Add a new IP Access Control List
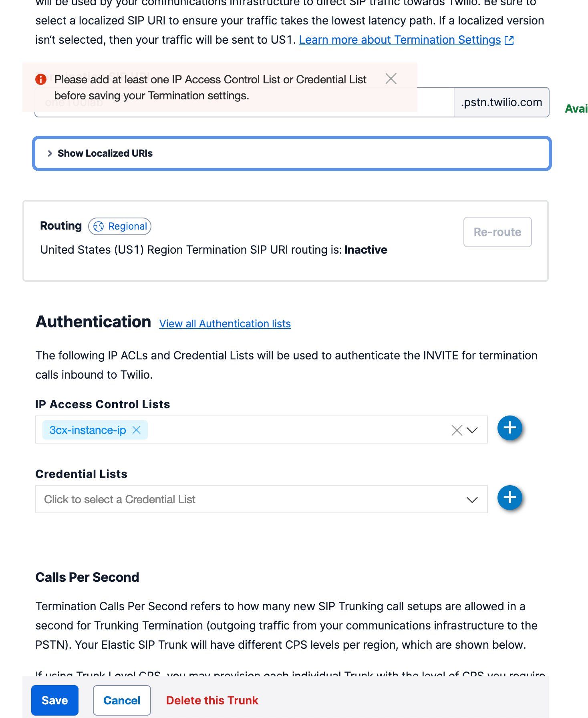 [x=509, y=428]
